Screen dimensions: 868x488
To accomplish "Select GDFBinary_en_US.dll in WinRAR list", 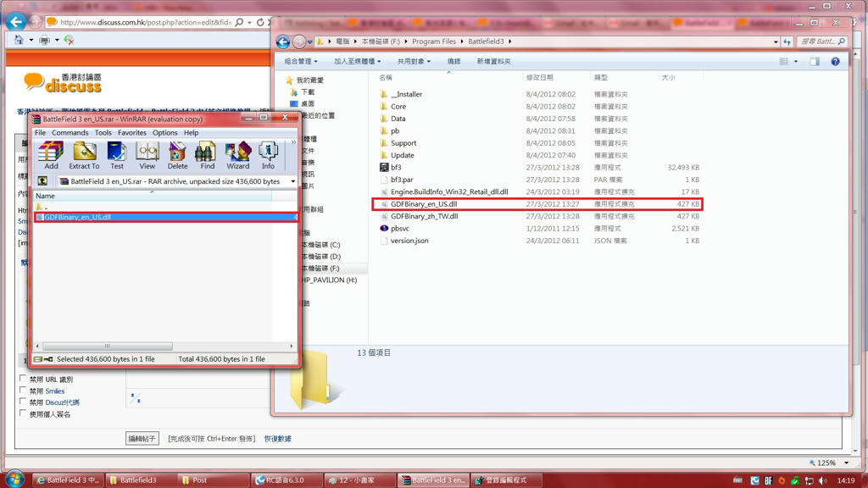I will click(166, 217).
